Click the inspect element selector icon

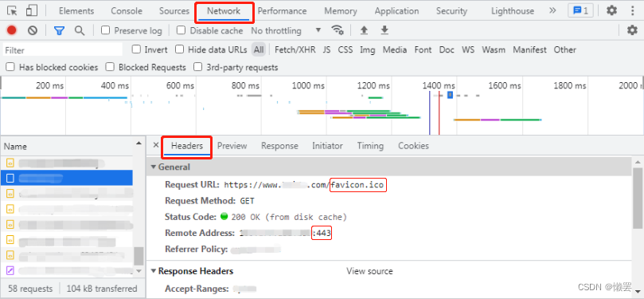tap(12, 10)
